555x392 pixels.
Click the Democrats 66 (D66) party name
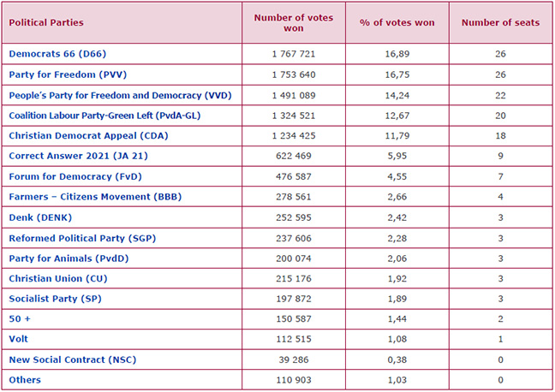point(52,53)
